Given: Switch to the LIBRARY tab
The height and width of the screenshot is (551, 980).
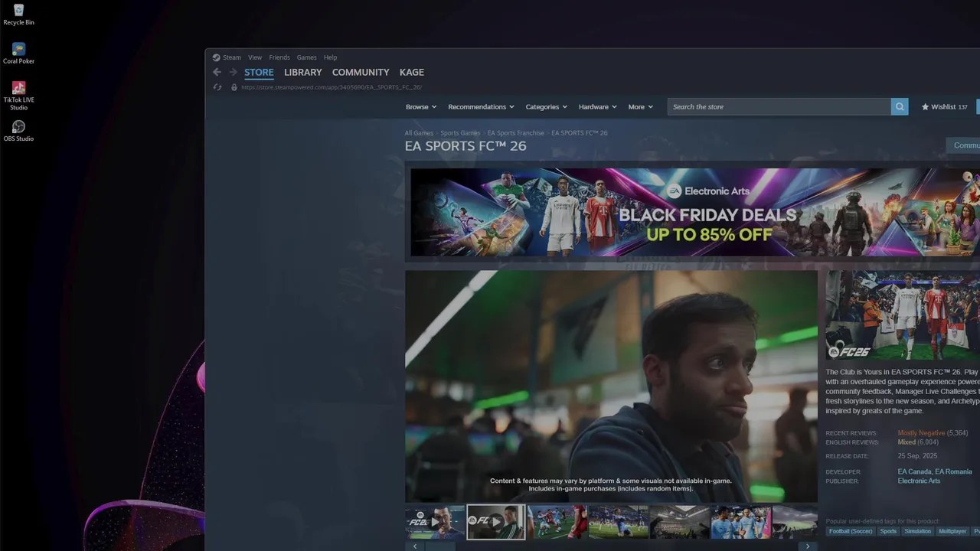Looking at the screenshot, I should 303,73.
